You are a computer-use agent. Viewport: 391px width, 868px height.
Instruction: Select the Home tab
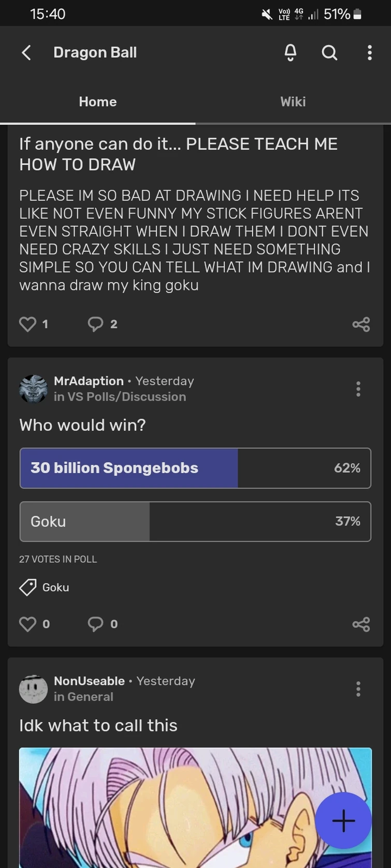pos(97,101)
